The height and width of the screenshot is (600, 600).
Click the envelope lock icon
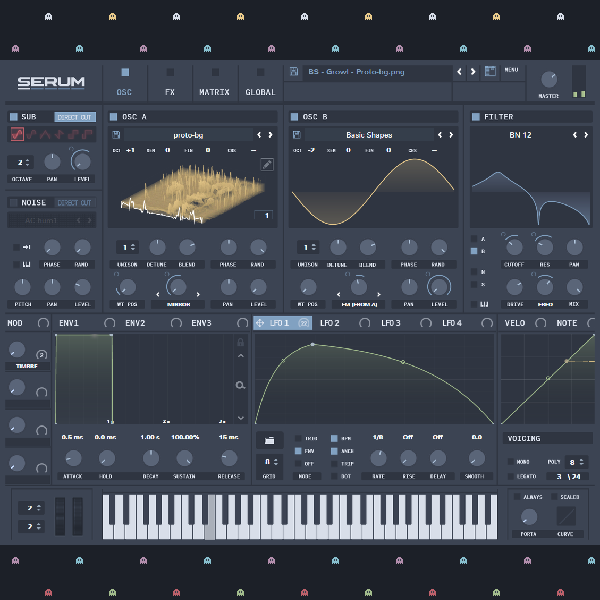240,342
